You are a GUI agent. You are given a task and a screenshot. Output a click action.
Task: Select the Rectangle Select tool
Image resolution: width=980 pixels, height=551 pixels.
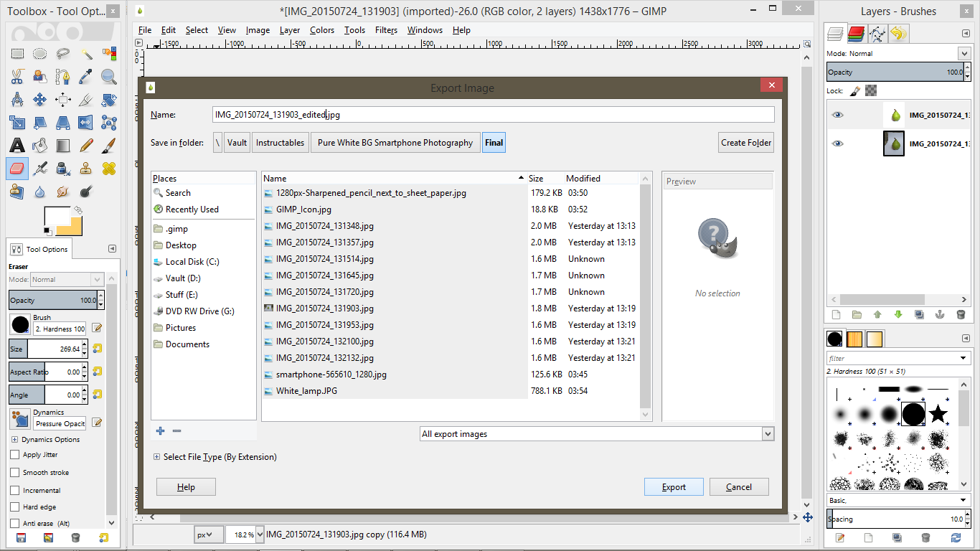17,54
